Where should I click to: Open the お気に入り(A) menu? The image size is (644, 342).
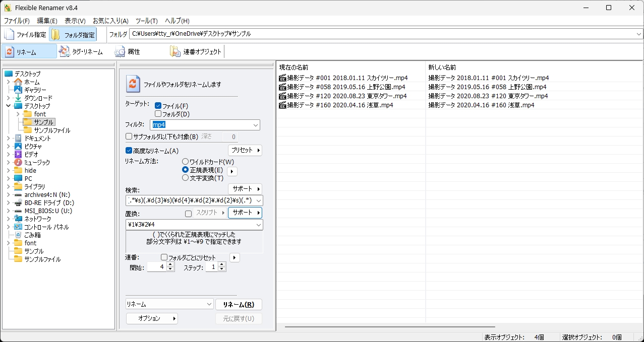(x=110, y=21)
